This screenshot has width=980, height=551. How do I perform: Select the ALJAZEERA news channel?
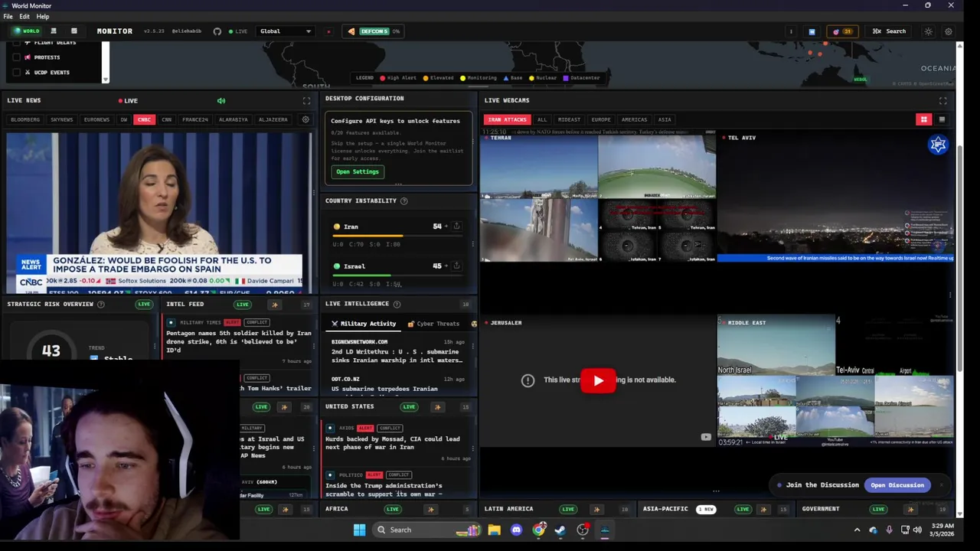[273, 119]
